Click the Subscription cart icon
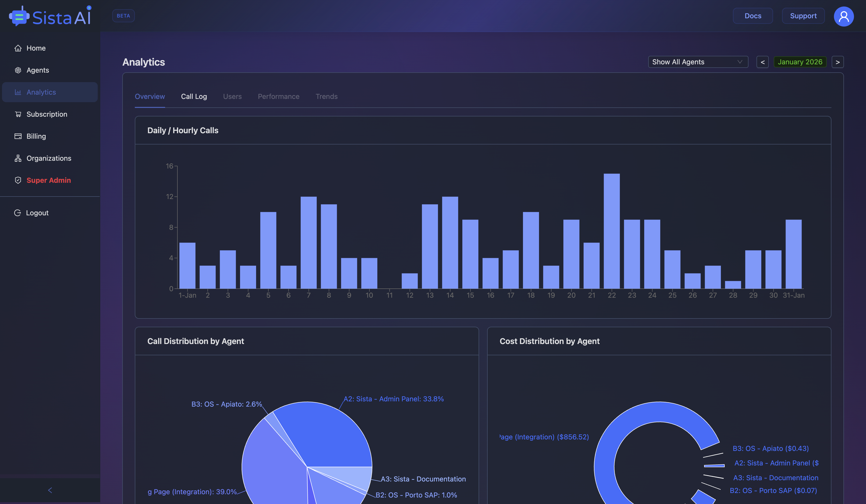Image resolution: width=866 pixels, height=504 pixels. click(18, 114)
